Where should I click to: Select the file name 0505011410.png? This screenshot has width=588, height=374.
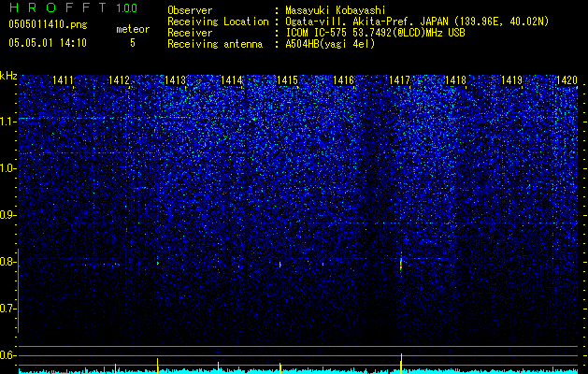tap(48, 24)
